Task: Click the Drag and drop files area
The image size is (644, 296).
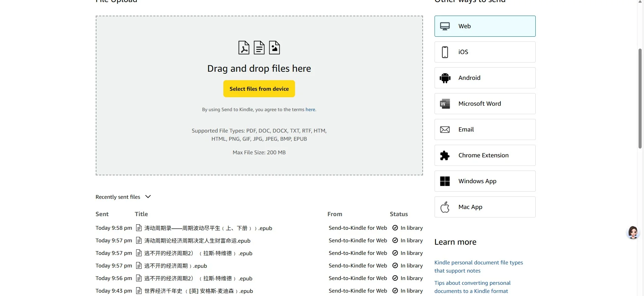Action: pos(259,95)
